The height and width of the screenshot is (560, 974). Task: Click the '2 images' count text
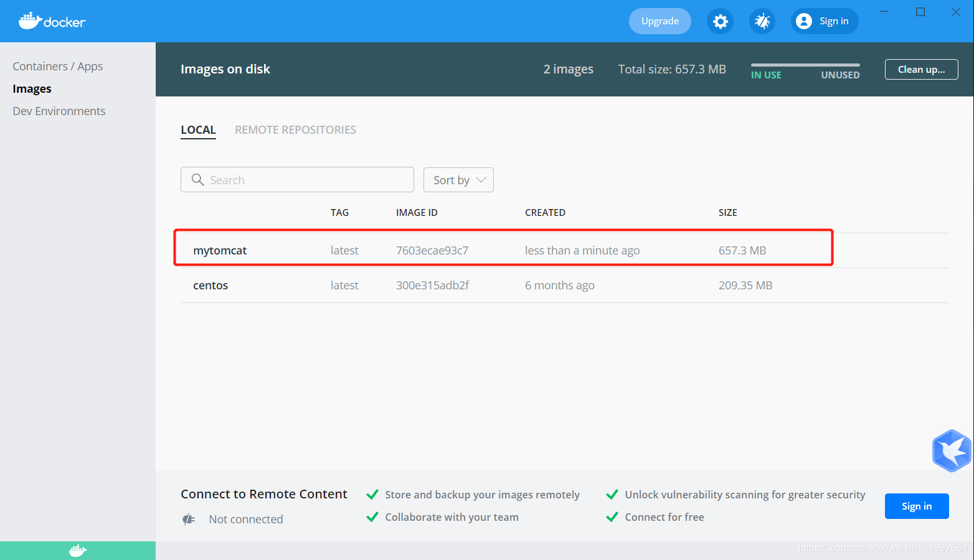[569, 69]
